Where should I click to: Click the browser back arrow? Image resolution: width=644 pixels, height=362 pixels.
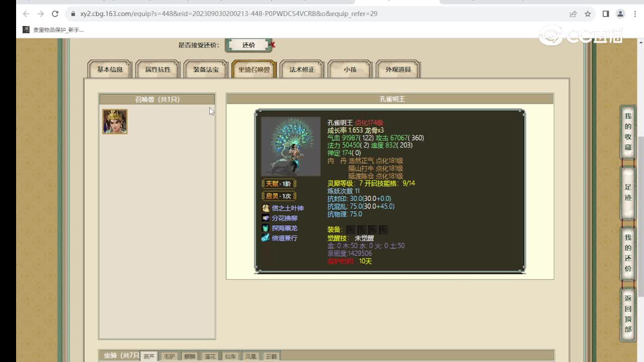[x=26, y=14]
